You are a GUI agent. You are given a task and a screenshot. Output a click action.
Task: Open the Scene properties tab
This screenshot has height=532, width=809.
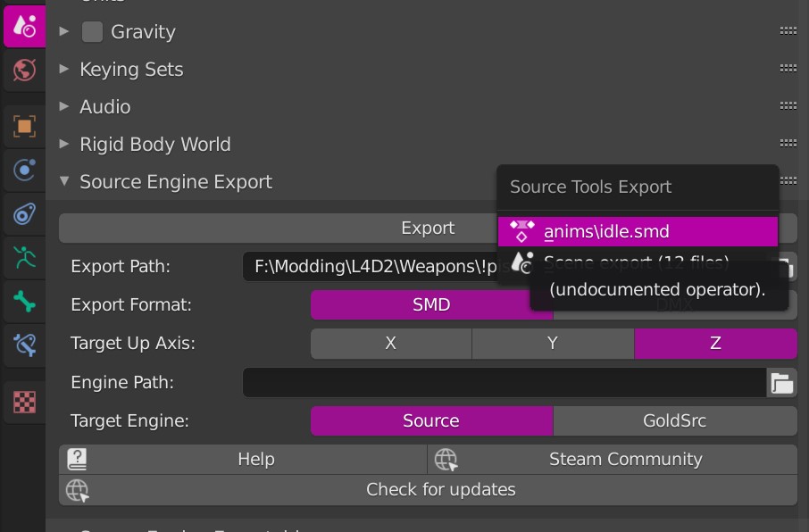pos(24,26)
